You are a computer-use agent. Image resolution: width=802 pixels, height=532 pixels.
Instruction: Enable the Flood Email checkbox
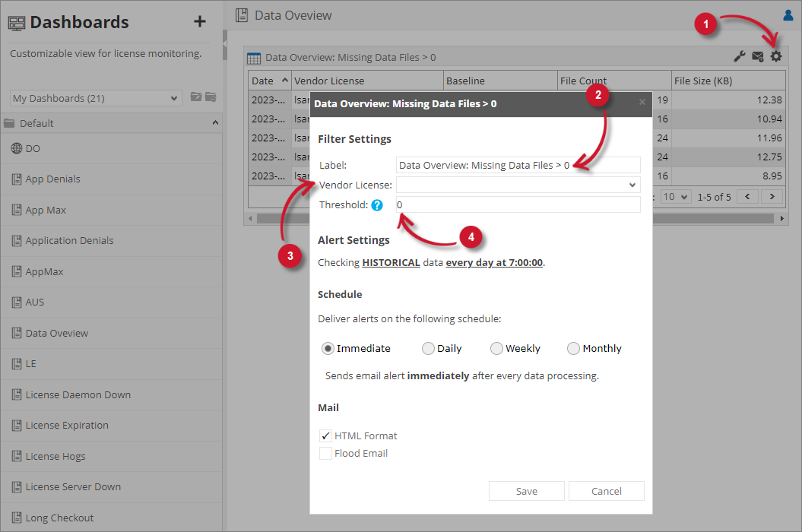pos(326,453)
